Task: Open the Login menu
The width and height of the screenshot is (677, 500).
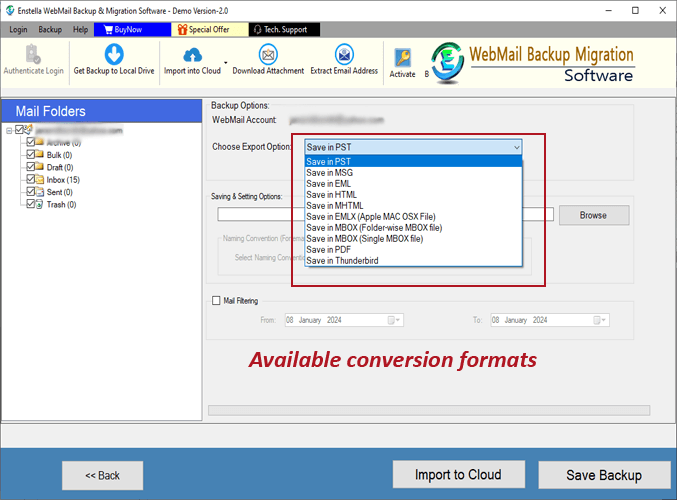Action: point(18,29)
